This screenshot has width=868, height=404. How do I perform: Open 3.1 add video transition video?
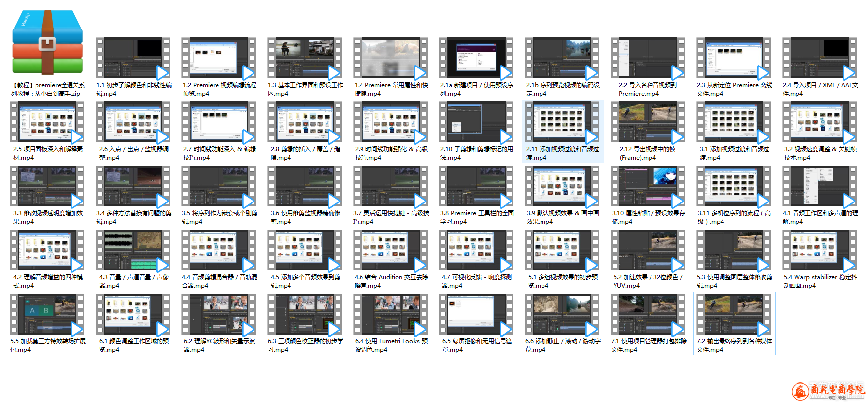coord(734,122)
